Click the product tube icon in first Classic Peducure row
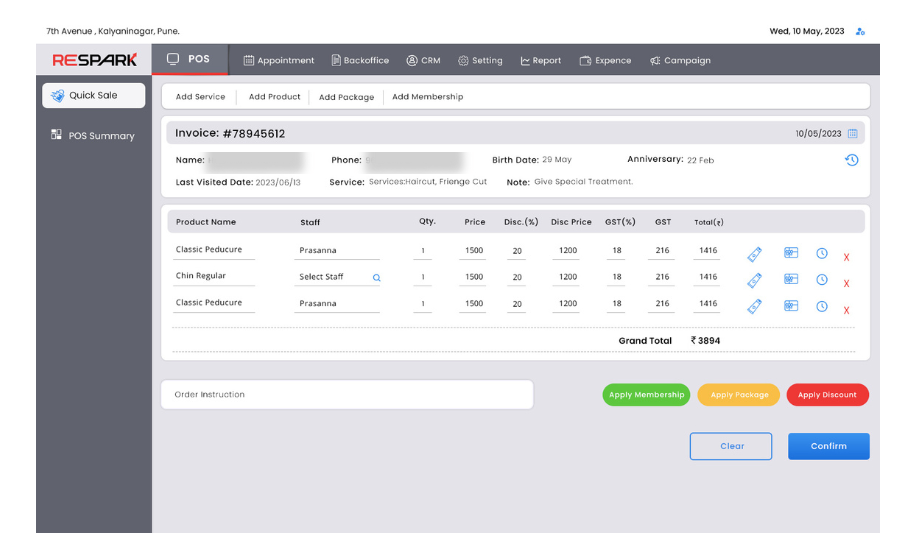The width and height of the screenshot is (916, 552). tap(754, 254)
